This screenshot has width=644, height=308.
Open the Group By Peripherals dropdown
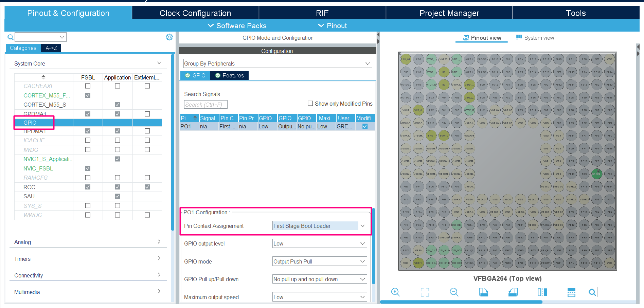point(367,64)
